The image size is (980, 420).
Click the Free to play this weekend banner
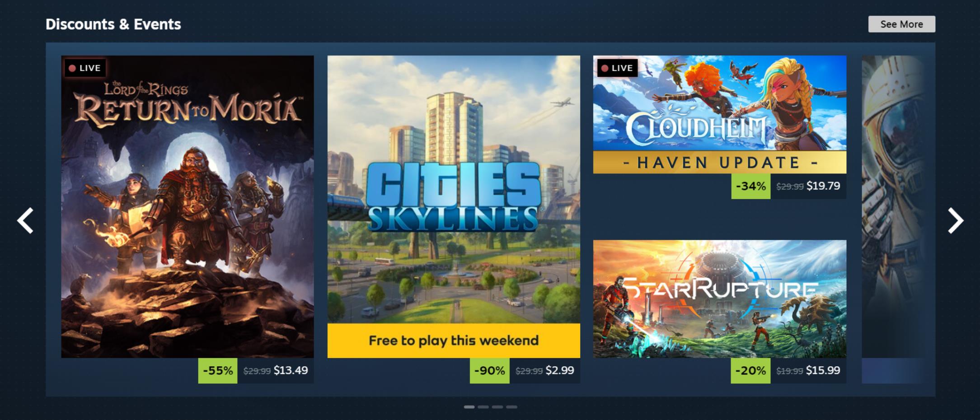pos(454,341)
